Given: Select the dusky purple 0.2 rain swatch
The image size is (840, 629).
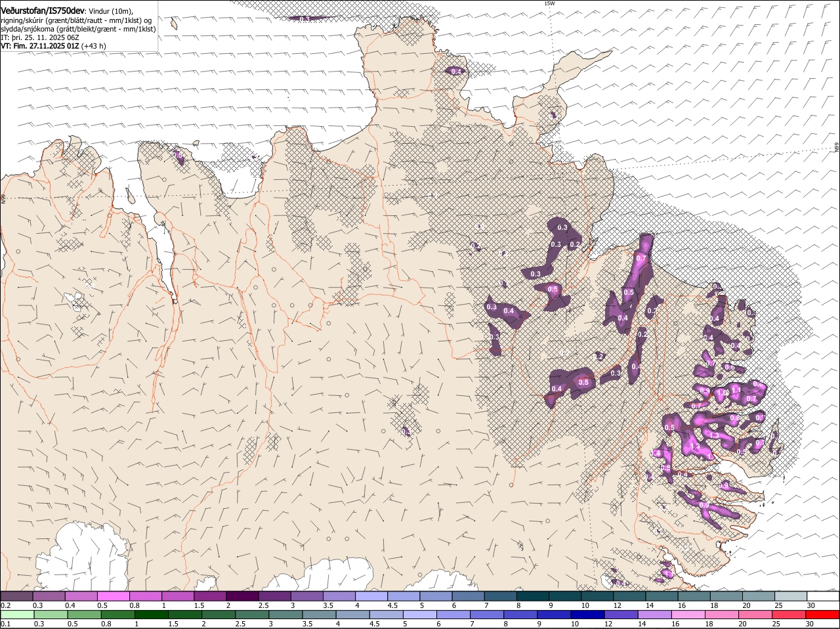Looking at the screenshot, I should [x=16, y=596].
